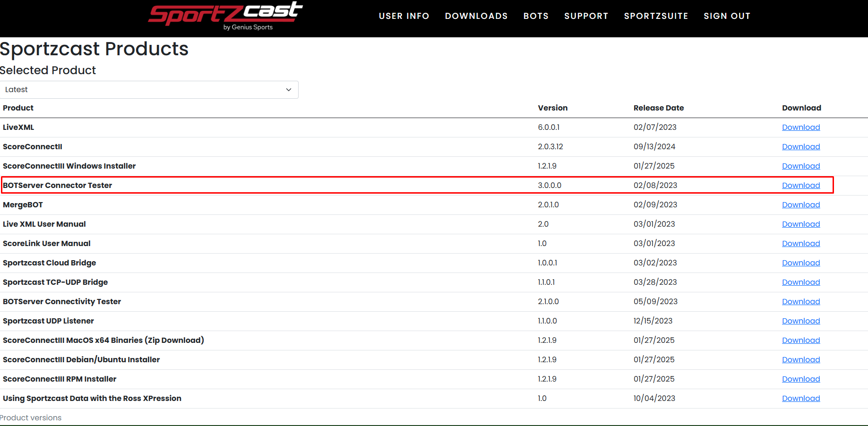Download Live XML User Manual
The width and height of the screenshot is (868, 426).
pyautogui.click(x=801, y=224)
